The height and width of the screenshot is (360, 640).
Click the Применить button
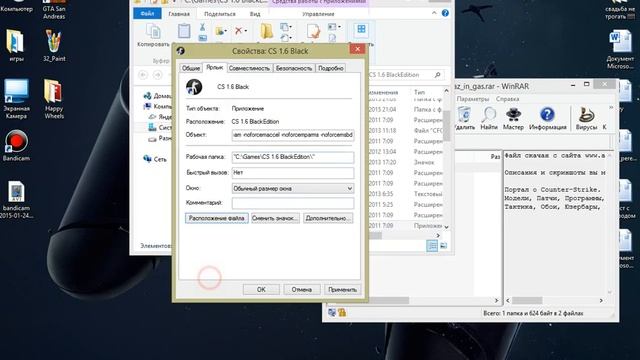tap(342, 289)
